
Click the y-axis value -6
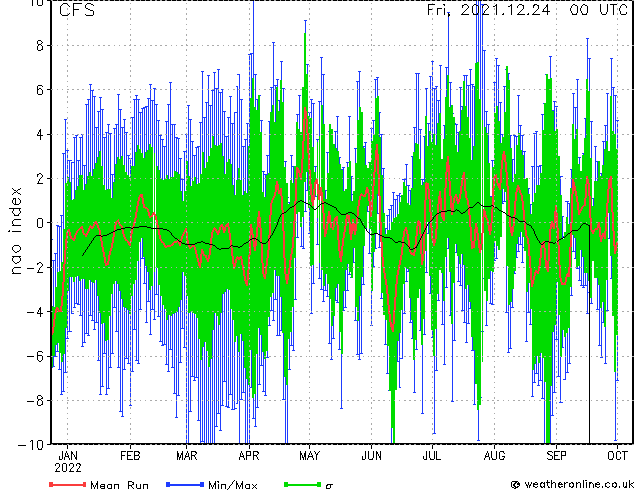[x=35, y=356]
